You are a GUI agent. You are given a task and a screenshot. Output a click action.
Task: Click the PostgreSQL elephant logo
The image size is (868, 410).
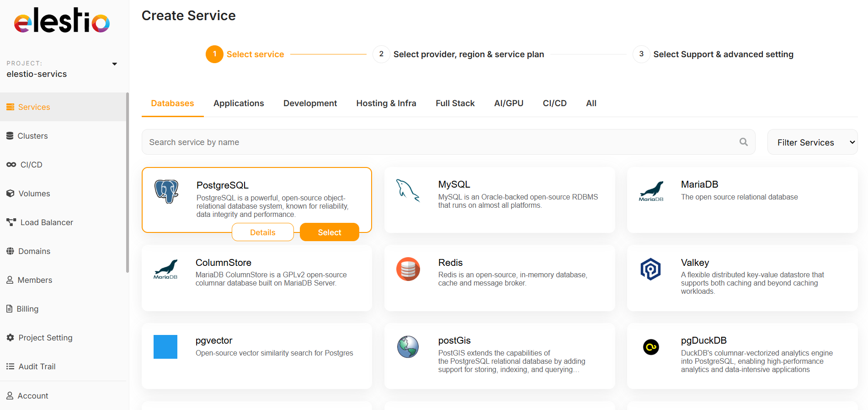point(166,191)
